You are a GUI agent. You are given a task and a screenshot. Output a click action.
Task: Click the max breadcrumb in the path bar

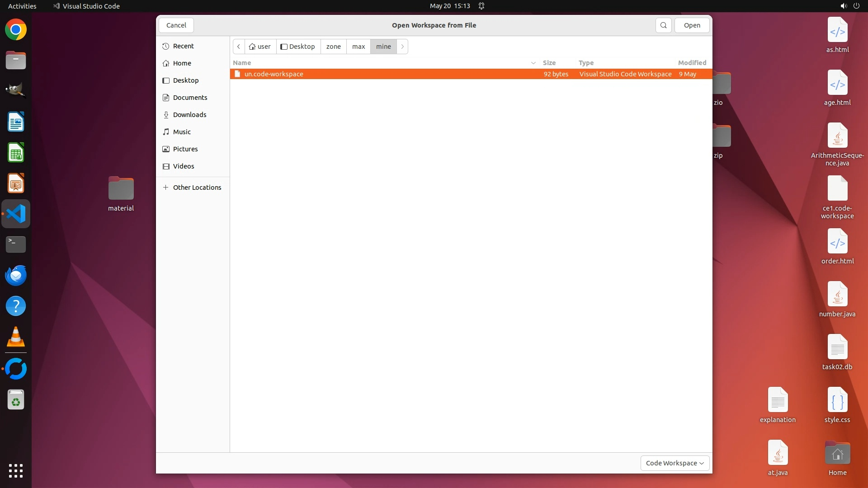pos(358,47)
